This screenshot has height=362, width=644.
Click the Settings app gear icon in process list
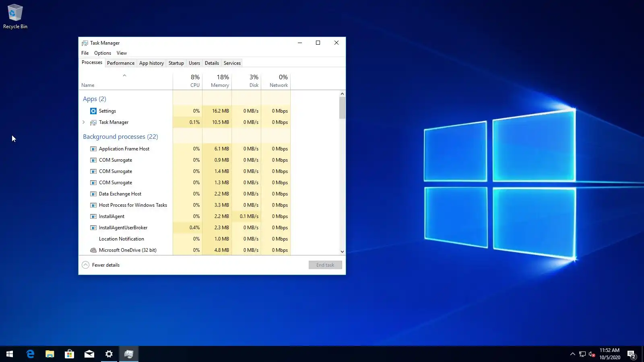point(93,111)
